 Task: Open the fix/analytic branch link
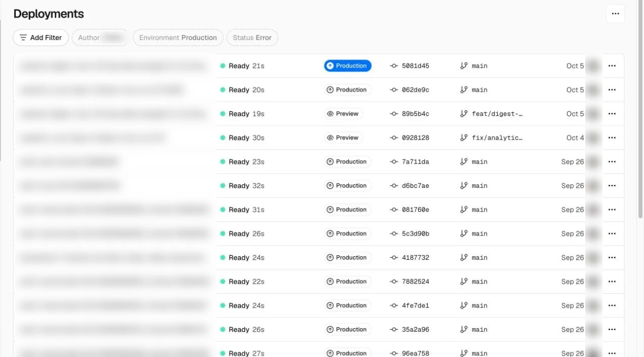[497, 138]
